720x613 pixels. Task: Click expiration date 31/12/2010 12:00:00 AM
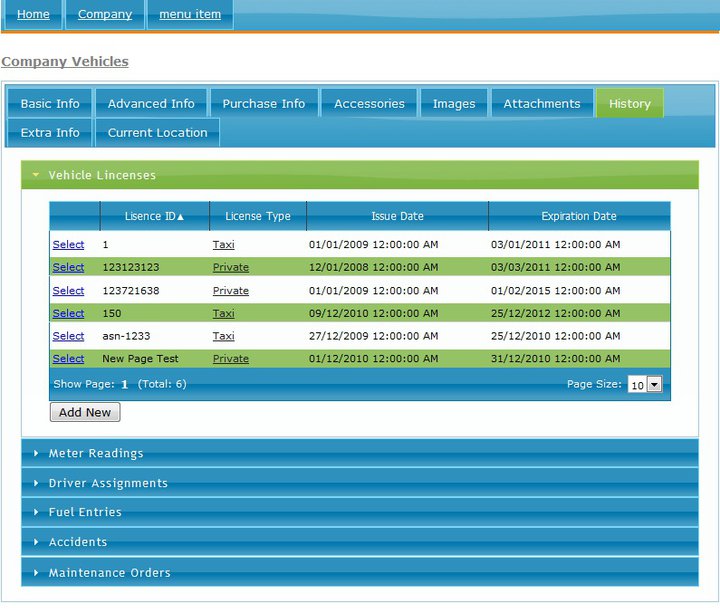(555, 358)
